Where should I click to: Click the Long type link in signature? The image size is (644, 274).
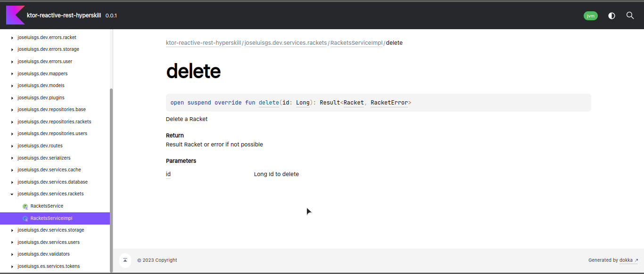(x=303, y=103)
